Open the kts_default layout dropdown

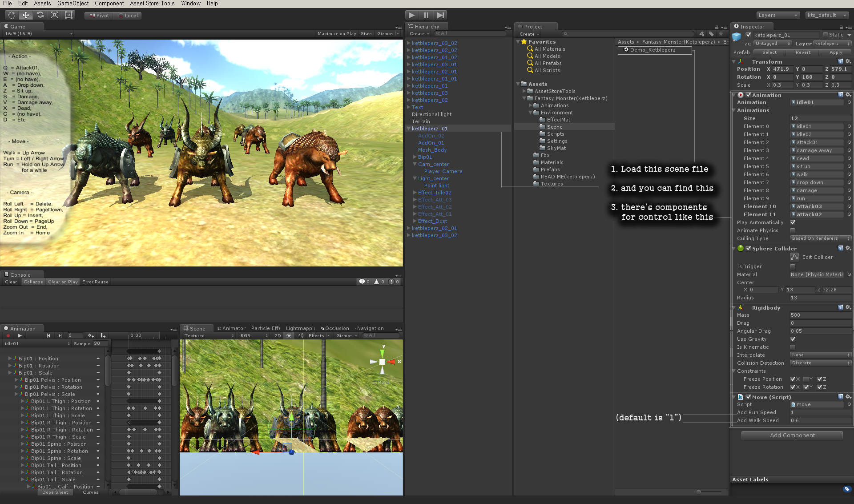point(827,15)
